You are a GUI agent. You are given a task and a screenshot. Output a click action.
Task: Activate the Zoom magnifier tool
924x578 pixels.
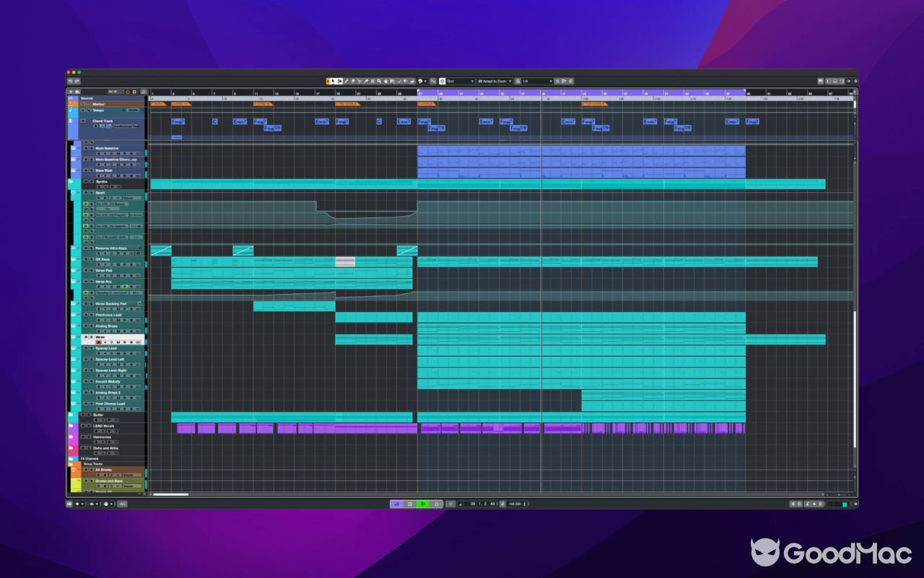tap(380, 82)
